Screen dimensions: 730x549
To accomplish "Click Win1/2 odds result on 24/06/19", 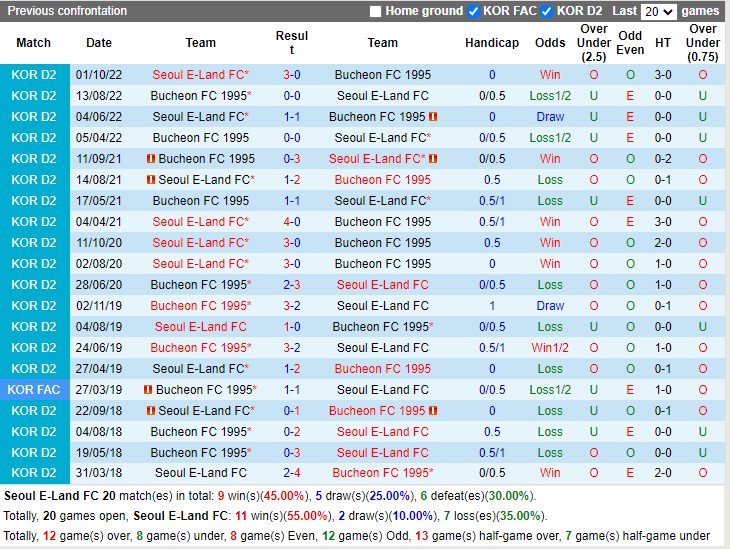I will (x=550, y=348).
